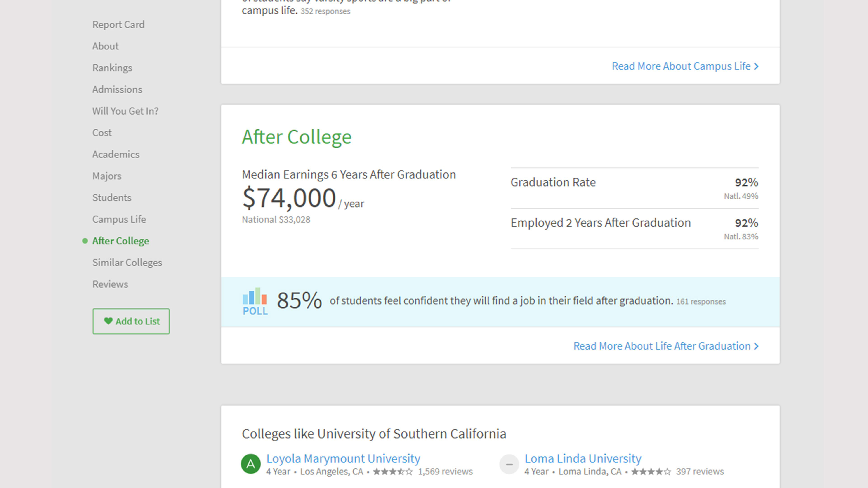Expand Read More About Campus Life chevron

point(756,66)
